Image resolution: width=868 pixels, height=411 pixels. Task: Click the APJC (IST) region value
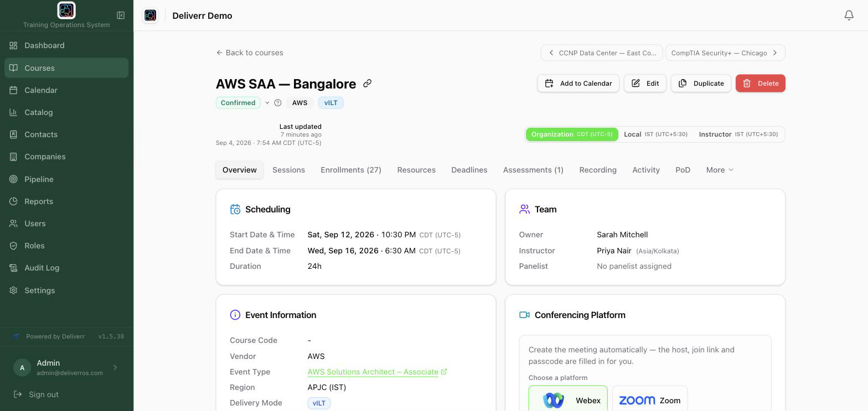(327, 387)
